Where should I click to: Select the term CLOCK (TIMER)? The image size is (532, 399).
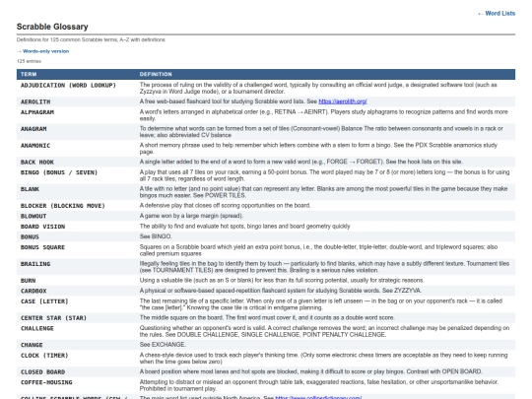(44, 356)
